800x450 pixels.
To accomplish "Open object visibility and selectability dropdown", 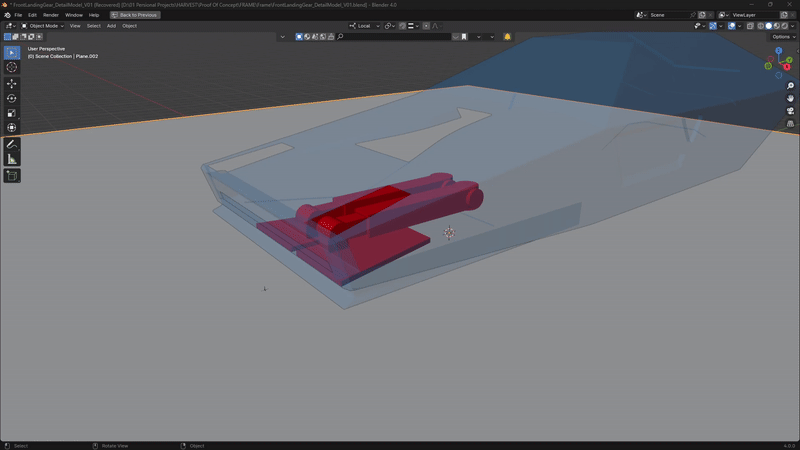I will coord(699,26).
